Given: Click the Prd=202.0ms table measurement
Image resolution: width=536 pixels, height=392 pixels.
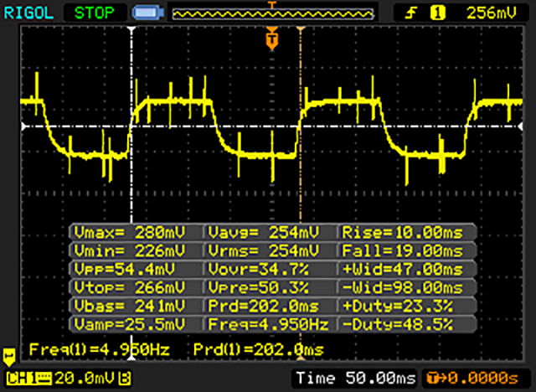Looking at the screenshot, I should (263, 306).
